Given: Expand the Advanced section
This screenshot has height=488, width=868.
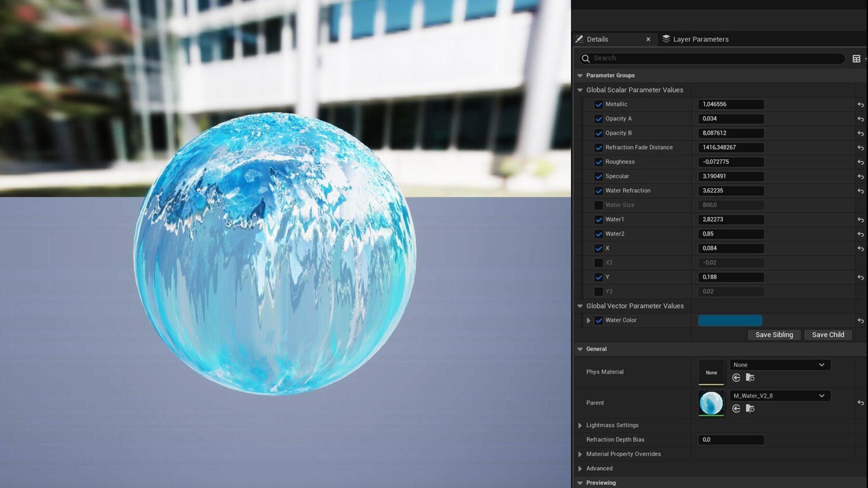Looking at the screenshot, I should (580, 469).
